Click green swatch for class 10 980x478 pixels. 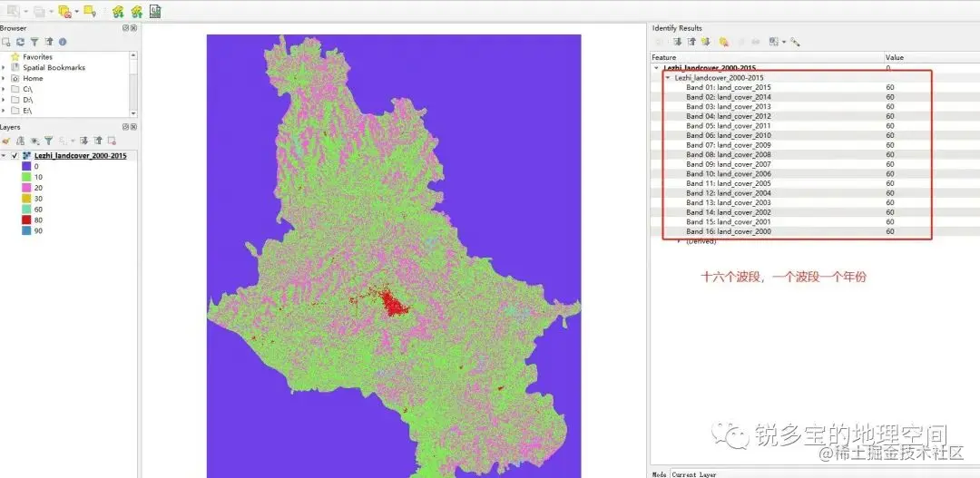(26, 177)
